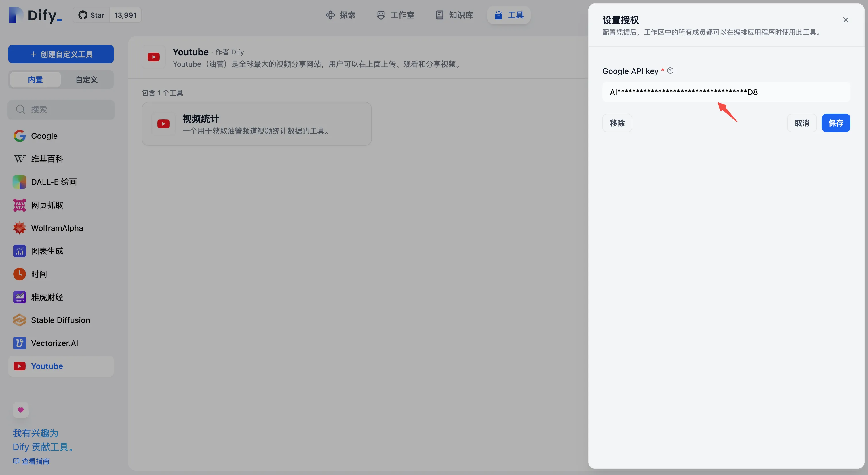868x475 pixels.
Task: Go to the 知识库 knowledge tab
Action: (454, 15)
